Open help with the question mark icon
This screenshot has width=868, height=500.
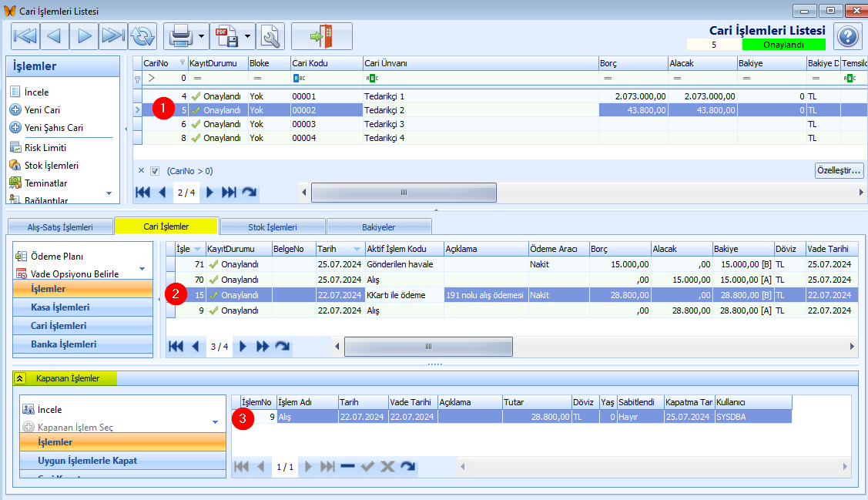(x=847, y=37)
